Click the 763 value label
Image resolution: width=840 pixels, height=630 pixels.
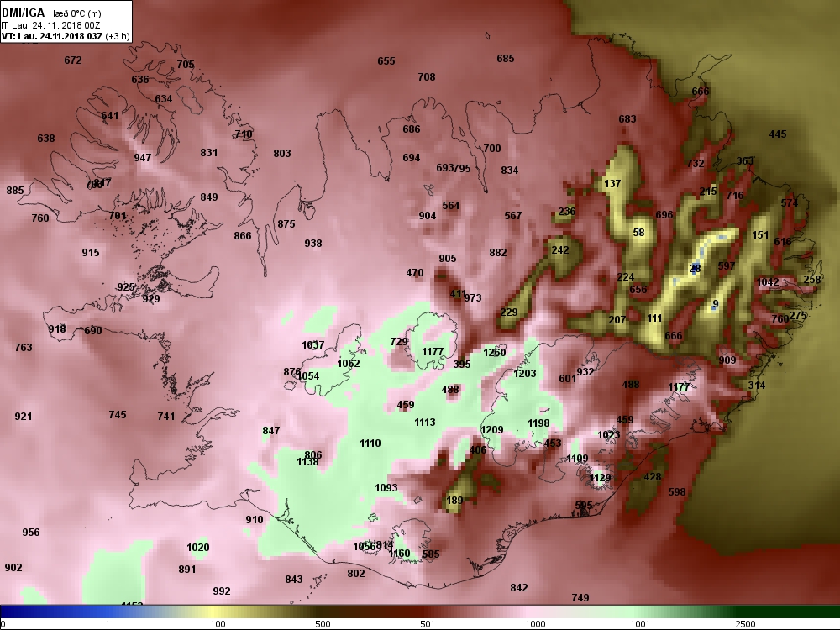[23, 348]
